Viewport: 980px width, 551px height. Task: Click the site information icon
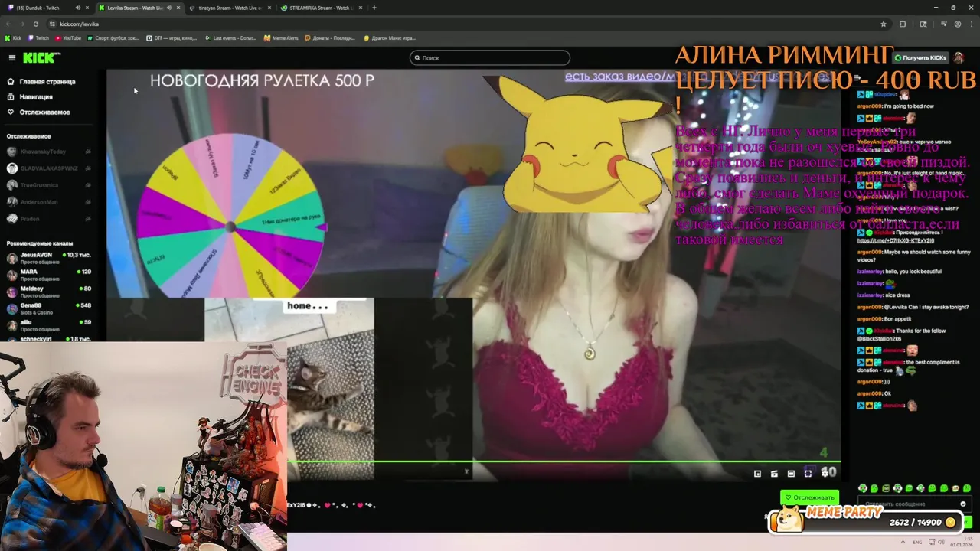(x=53, y=24)
